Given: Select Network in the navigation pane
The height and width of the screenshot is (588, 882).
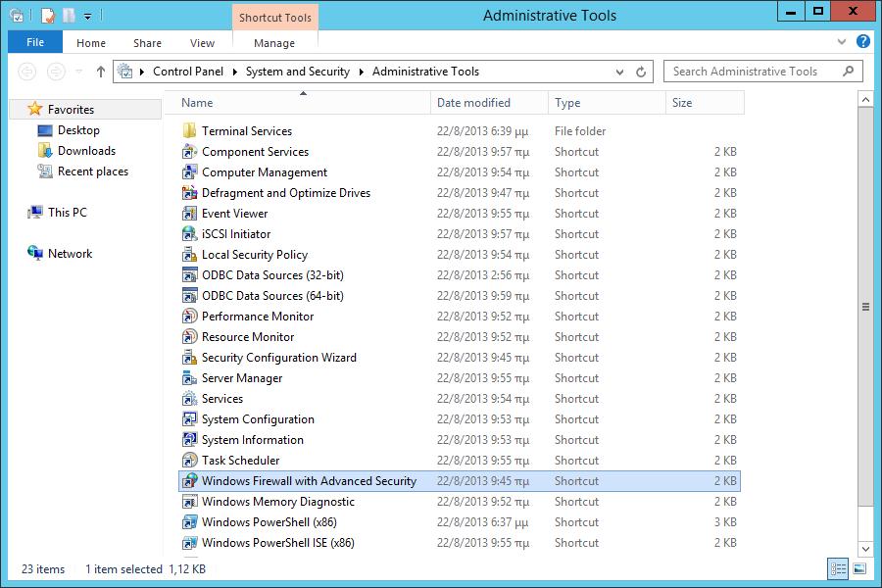Looking at the screenshot, I should [x=70, y=254].
